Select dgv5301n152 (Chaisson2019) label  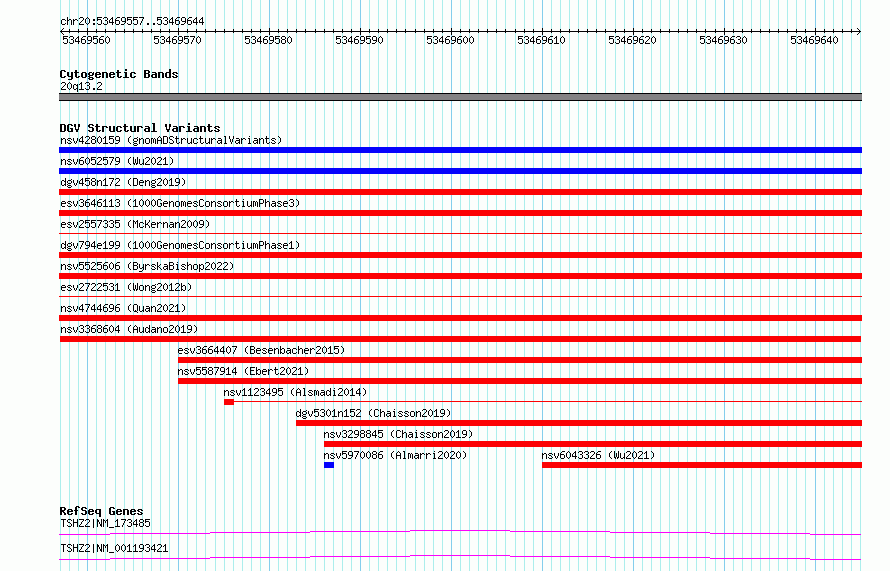(373, 413)
